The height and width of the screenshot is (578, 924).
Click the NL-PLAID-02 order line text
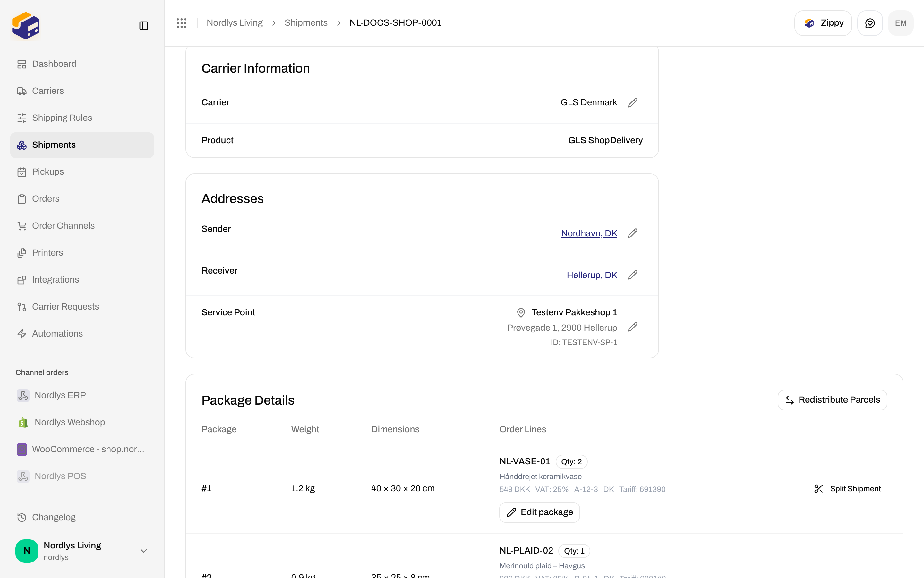pos(526,550)
